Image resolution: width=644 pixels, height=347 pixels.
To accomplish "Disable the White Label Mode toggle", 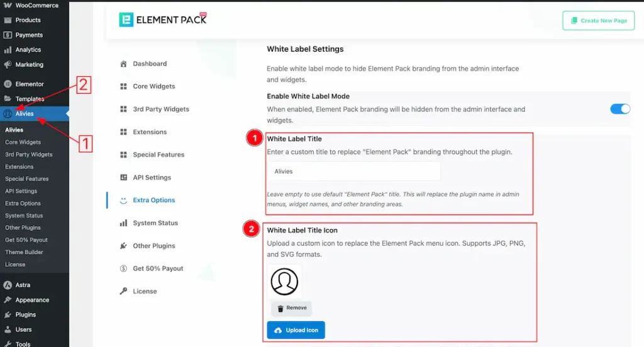I will [x=619, y=109].
